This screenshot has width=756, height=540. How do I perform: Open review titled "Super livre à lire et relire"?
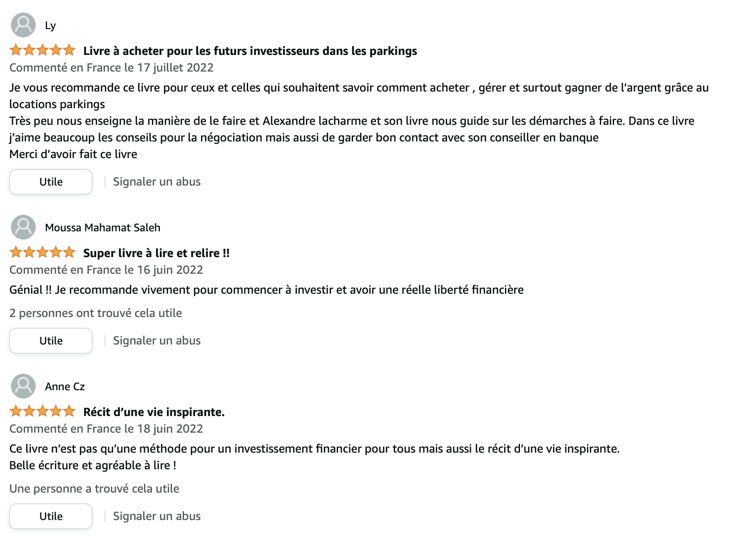pyautogui.click(x=156, y=253)
